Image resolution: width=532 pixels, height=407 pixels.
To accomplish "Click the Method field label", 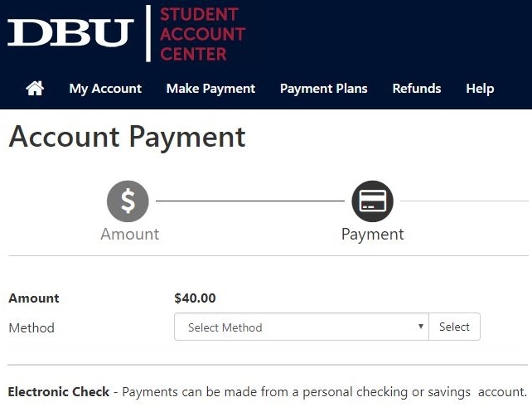I will click(x=31, y=328).
